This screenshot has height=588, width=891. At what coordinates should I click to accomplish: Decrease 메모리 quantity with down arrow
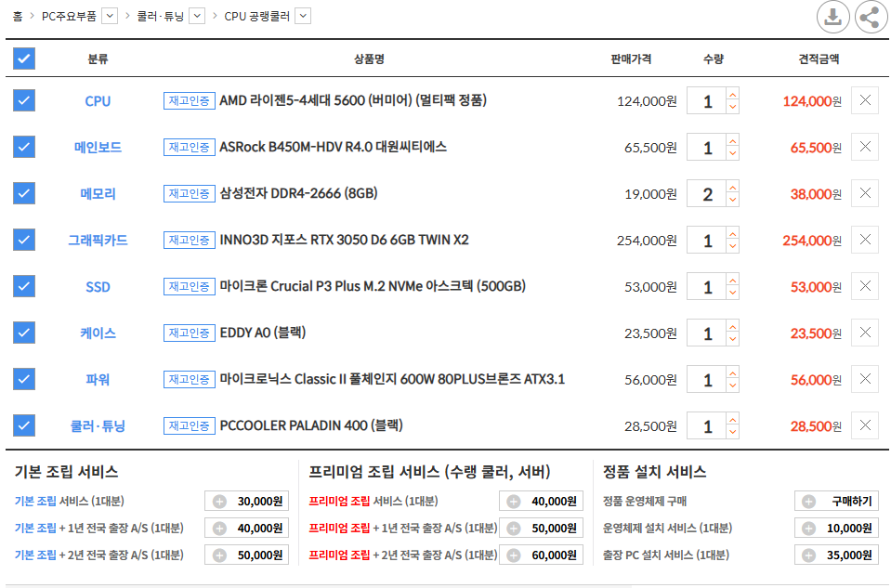click(732, 200)
